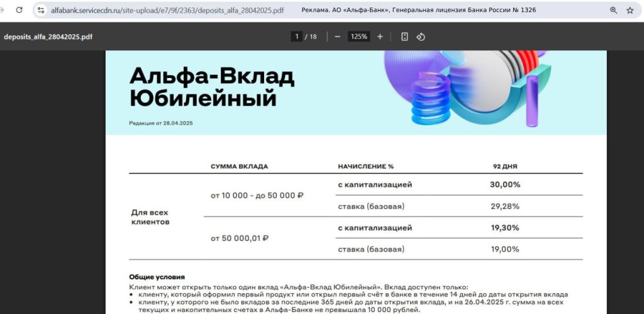The height and width of the screenshot is (314, 644).
Task: Click с капитализацией in the 19,30% row
Action: tap(375, 228)
